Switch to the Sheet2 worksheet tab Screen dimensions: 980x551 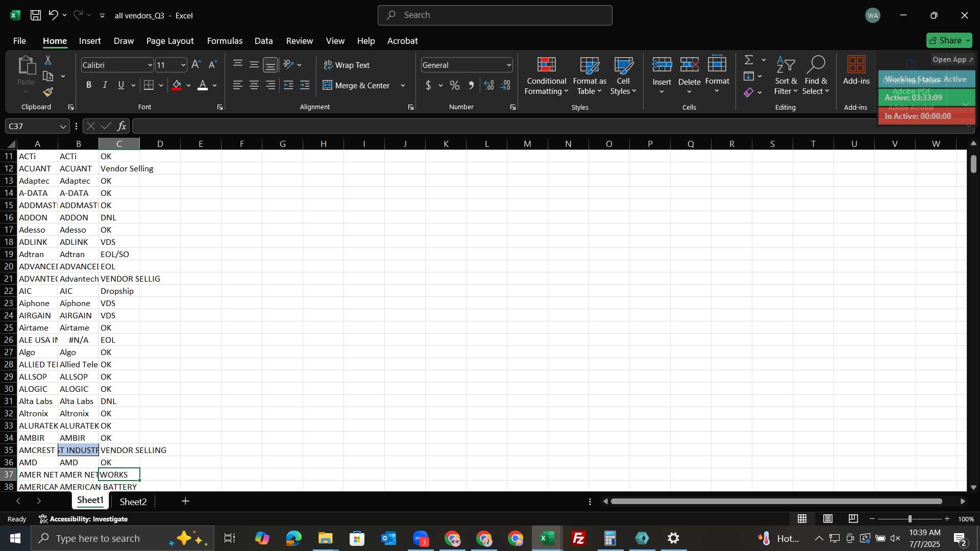pyautogui.click(x=133, y=502)
